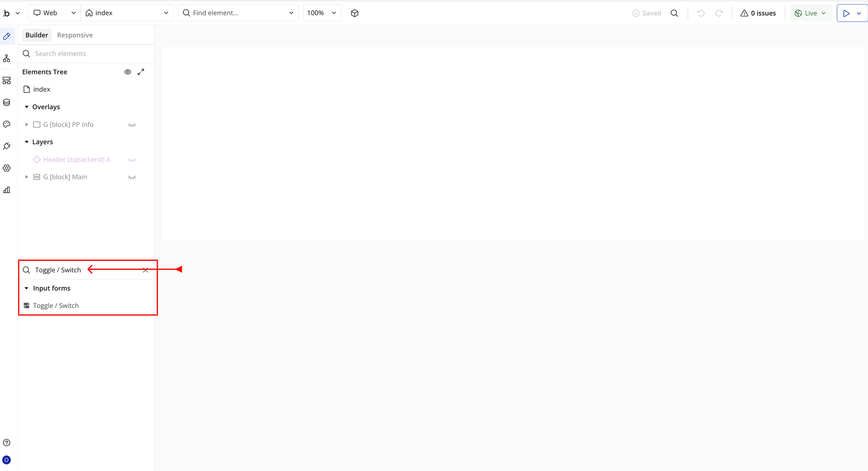This screenshot has width=868, height=471.
Task: Open the Workflow tab icon
Action: [x=7, y=58]
